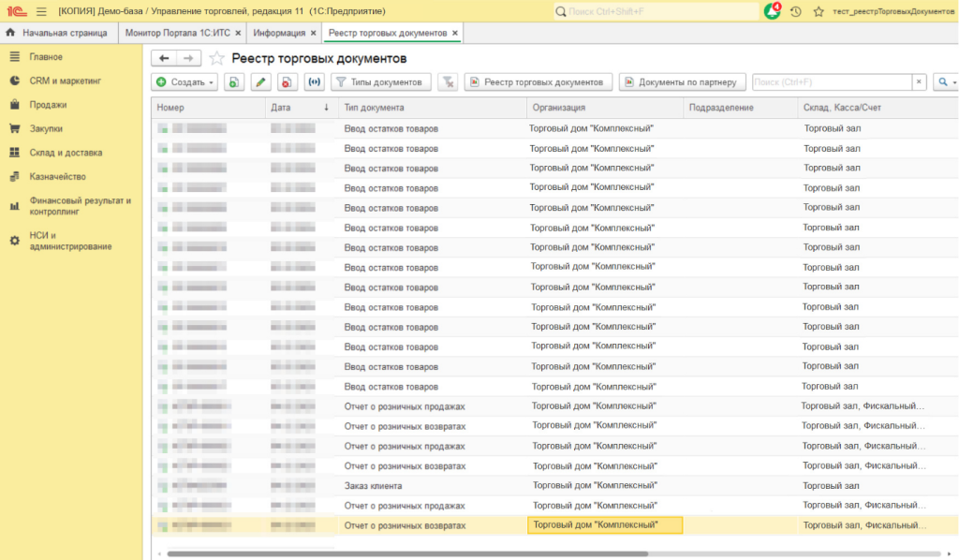Open CRM и маркетинг section
959x560 pixels.
pos(65,81)
